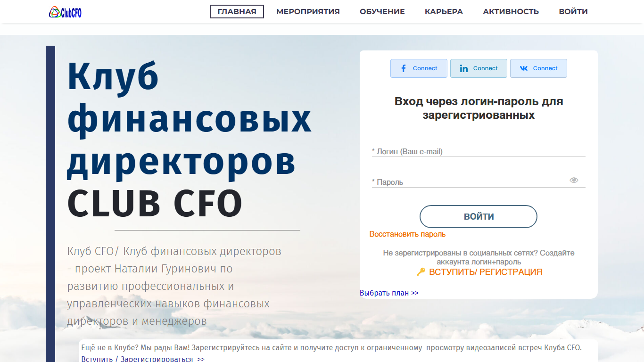
Task: Click the Facebook Connect button label
Action: pos(425,68)
